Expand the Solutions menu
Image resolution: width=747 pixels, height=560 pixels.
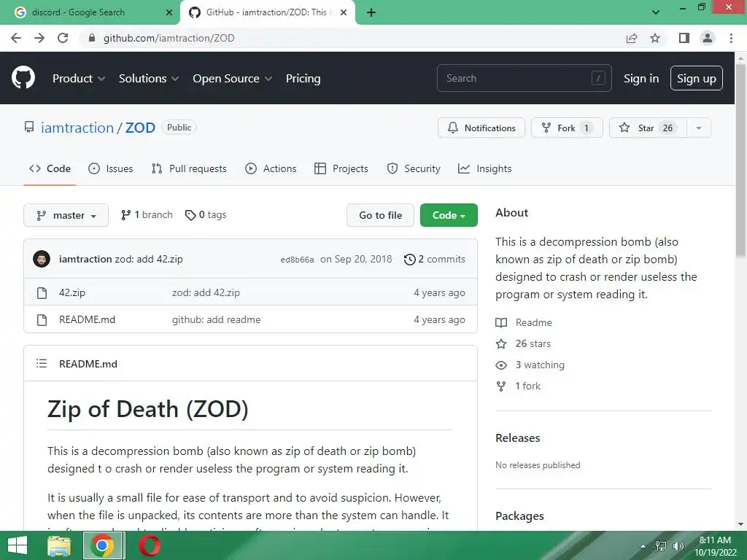point(149,79)
